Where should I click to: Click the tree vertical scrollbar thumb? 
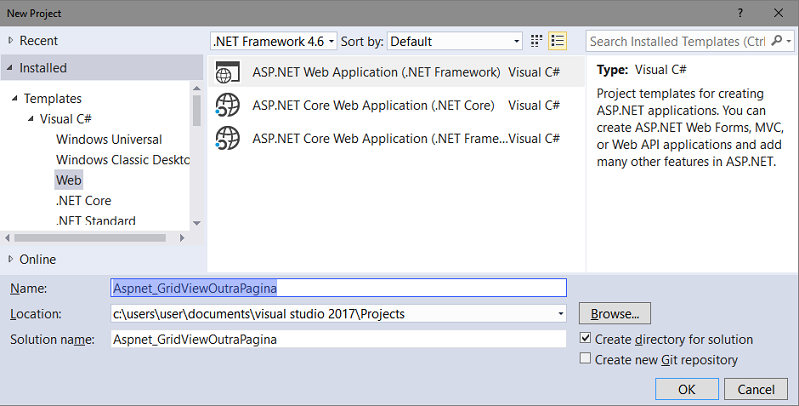[x=197, y=111]
